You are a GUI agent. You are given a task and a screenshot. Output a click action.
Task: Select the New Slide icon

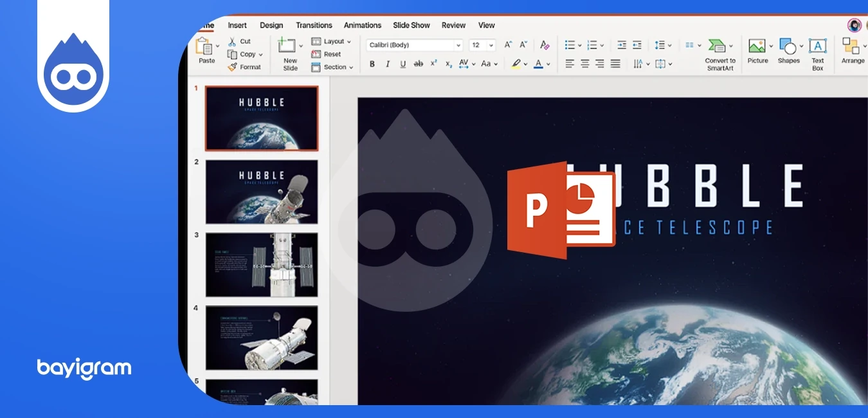click(x=288, y=45)
